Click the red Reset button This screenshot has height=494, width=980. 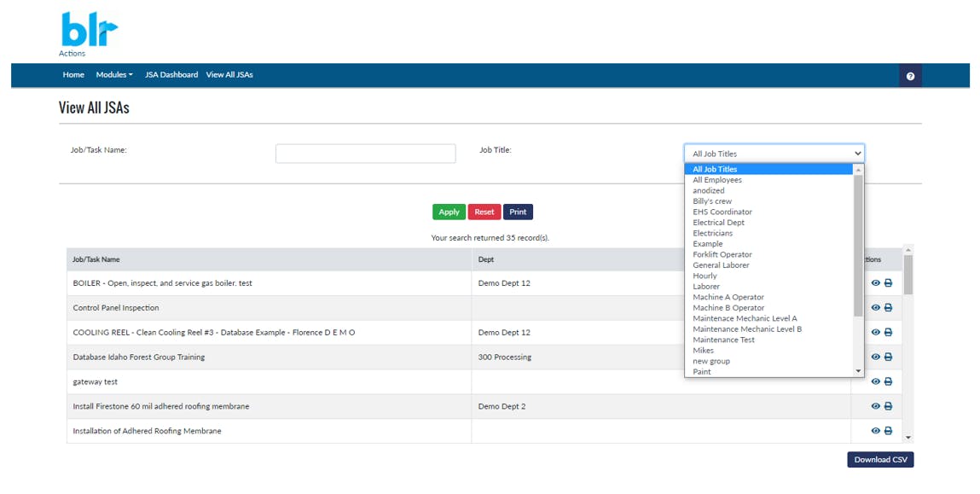click(x=484, y=212)
